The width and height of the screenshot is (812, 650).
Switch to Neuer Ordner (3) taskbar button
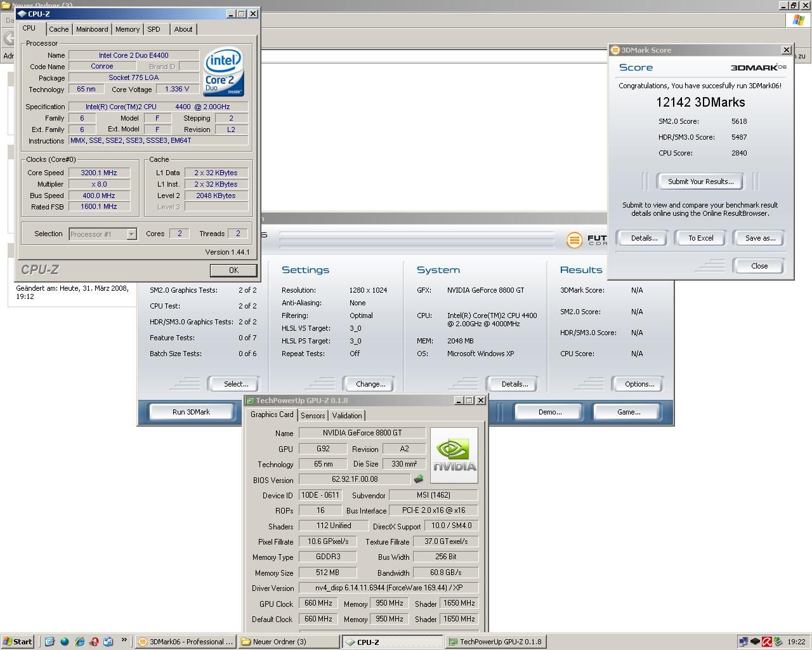pyautogui.click(x=289, y=642)
